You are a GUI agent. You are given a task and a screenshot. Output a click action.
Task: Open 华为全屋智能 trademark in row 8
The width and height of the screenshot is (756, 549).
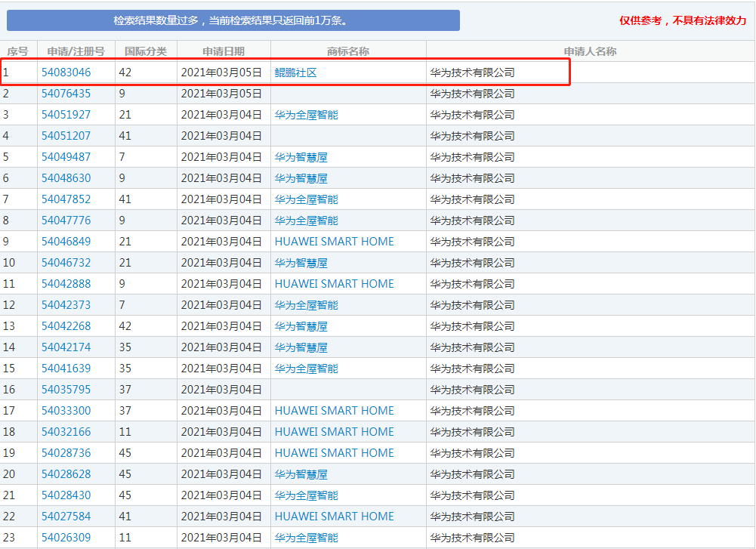click(x=306, y=221)
